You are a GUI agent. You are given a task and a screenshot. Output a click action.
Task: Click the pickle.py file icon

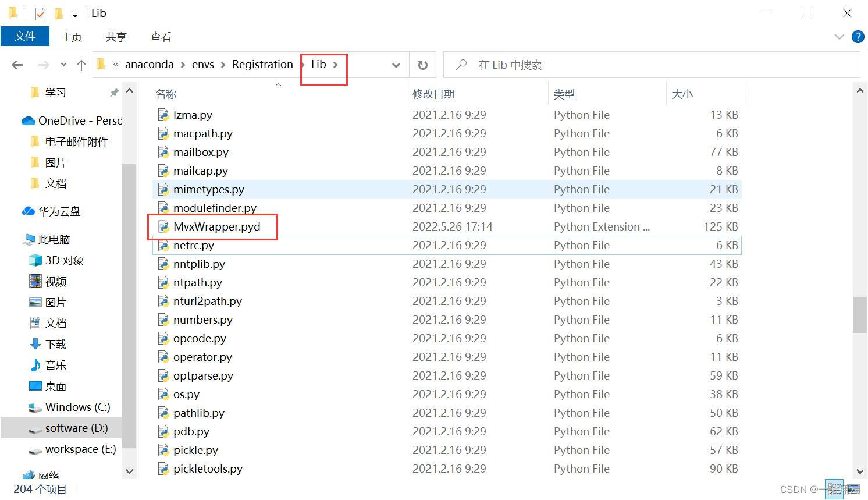163,450
